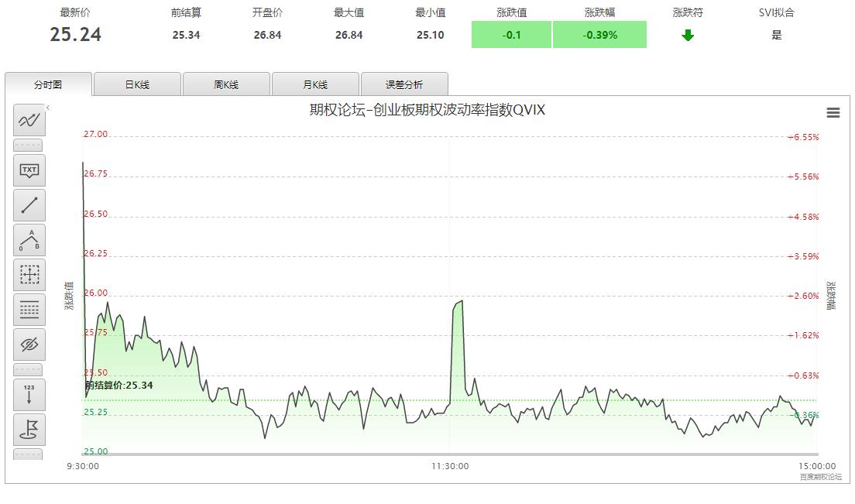Toggle SVI拟合 by clicking 是
This screenshot has width=855, height=504.
778,34
